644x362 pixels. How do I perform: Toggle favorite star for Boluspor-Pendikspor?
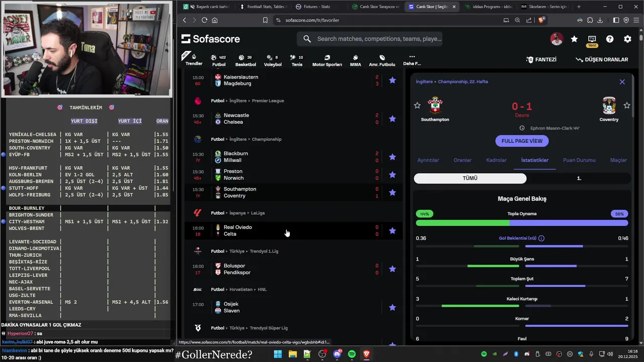[x=392, y=269]
